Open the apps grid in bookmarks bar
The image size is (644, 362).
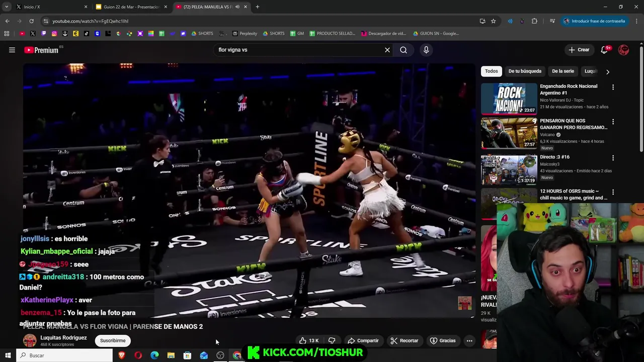click(x=7, y=33)
